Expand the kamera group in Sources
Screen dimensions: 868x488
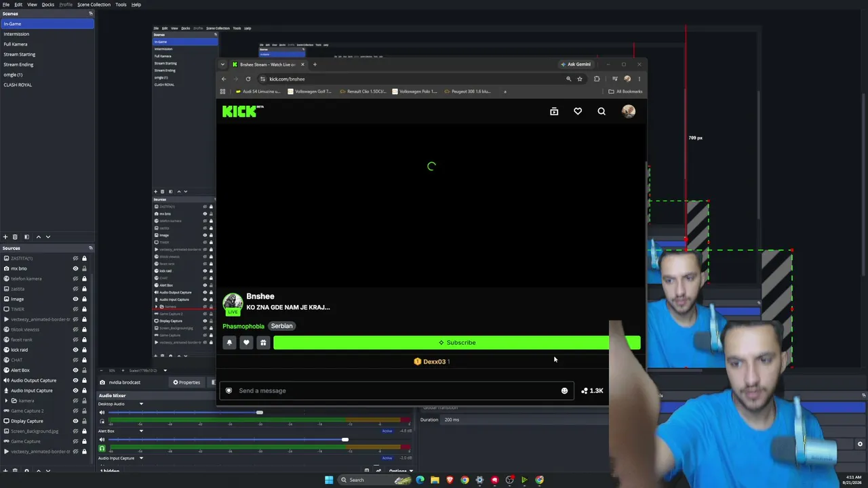coord(6,401)
